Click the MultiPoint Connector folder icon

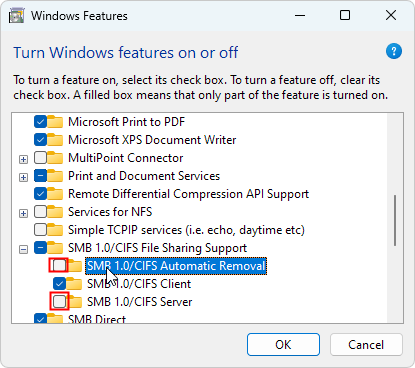coord(55,158)
